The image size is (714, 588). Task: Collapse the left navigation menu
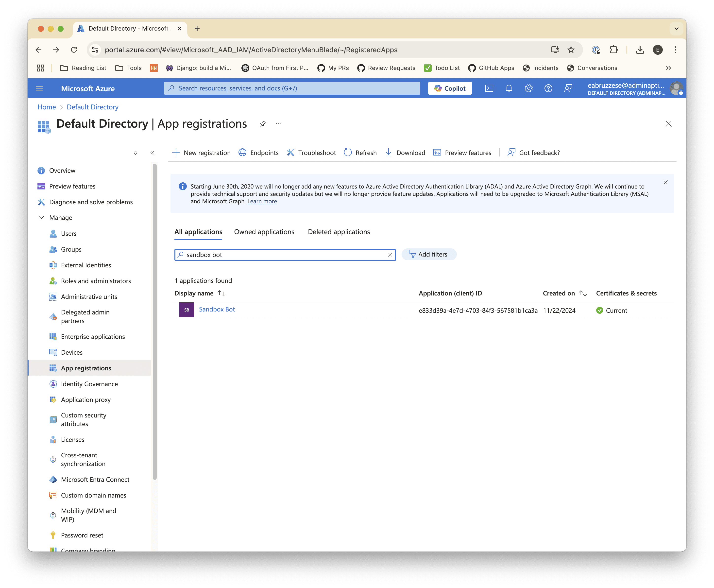(x=152, y=153)
